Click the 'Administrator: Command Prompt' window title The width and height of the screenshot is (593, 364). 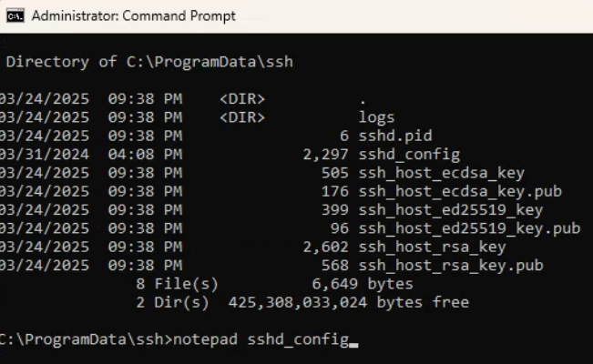133,15
